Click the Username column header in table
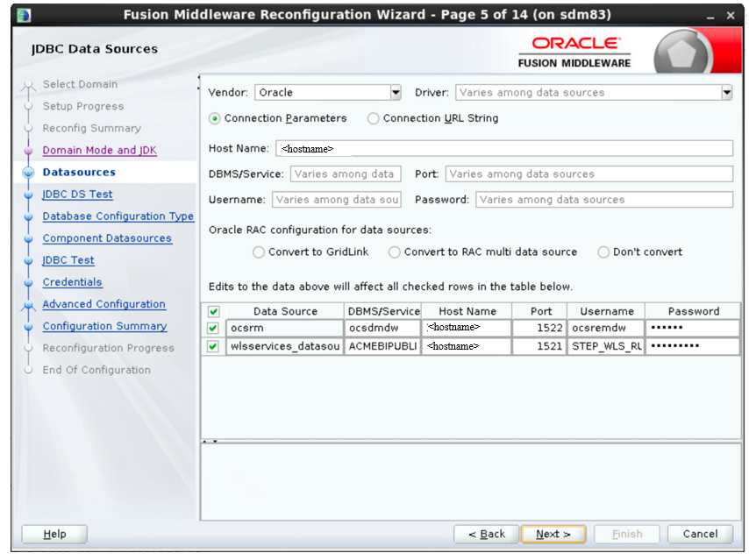Image resolution: width=749 pixels, height=560 pixels. 607,311
